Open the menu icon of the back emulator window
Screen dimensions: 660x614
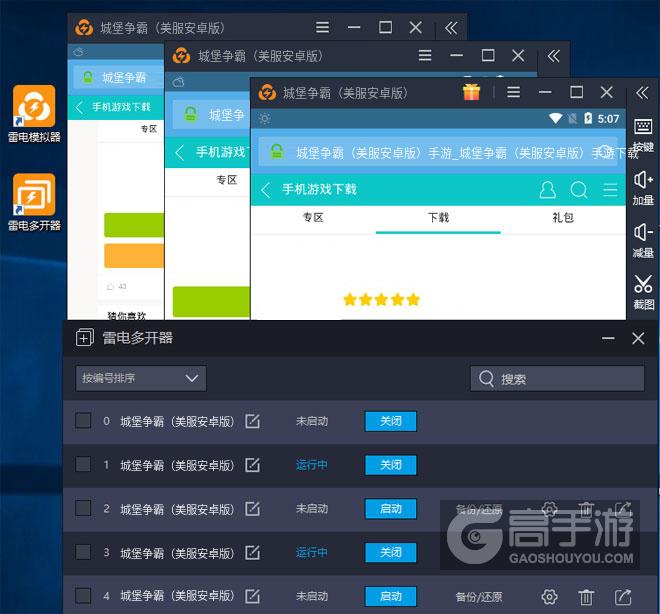point(322,28)
